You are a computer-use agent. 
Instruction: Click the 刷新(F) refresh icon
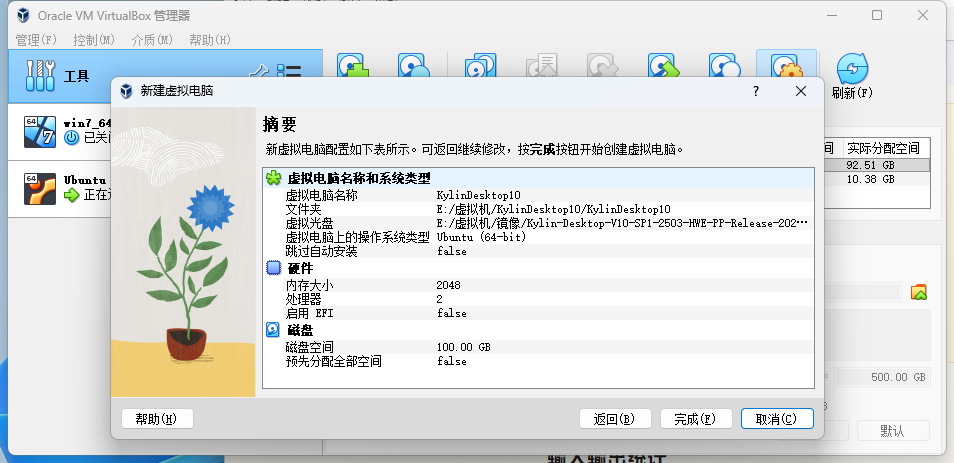pyautogui.click(x=852, y=68)
